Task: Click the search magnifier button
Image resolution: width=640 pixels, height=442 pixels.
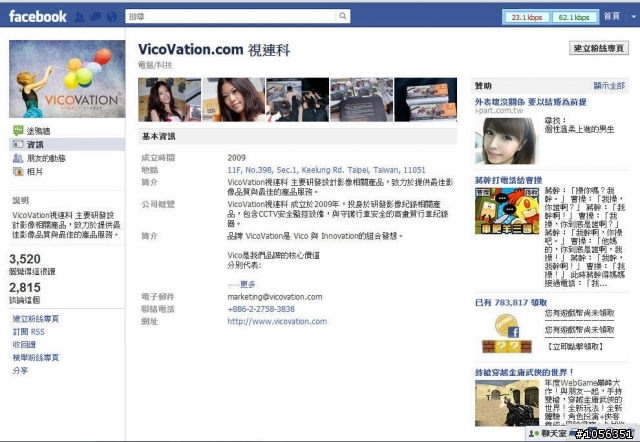Action: (343, 16)
